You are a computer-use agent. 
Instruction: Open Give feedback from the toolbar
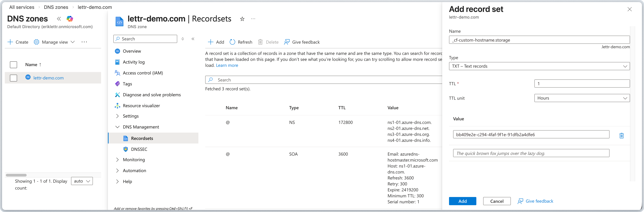[302, 42]
